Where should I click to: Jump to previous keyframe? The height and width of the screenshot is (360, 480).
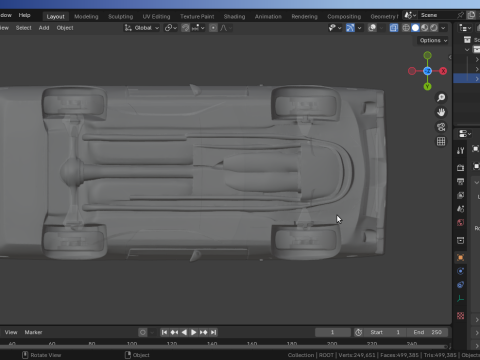[174, 332]
